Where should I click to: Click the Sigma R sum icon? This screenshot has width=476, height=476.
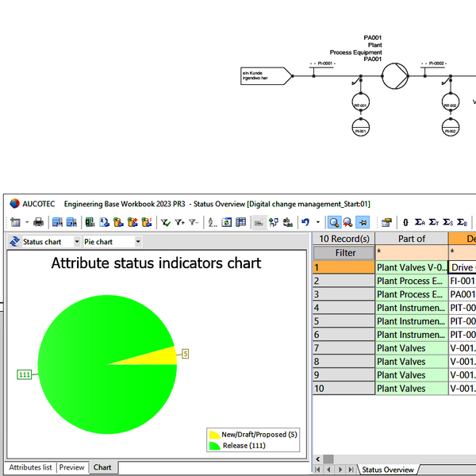(x=420, y=223)
